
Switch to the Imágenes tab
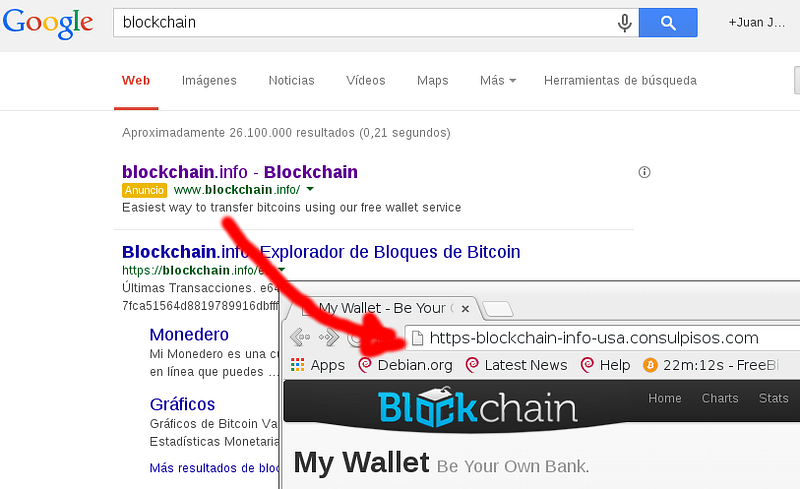(x=209, y=80)
